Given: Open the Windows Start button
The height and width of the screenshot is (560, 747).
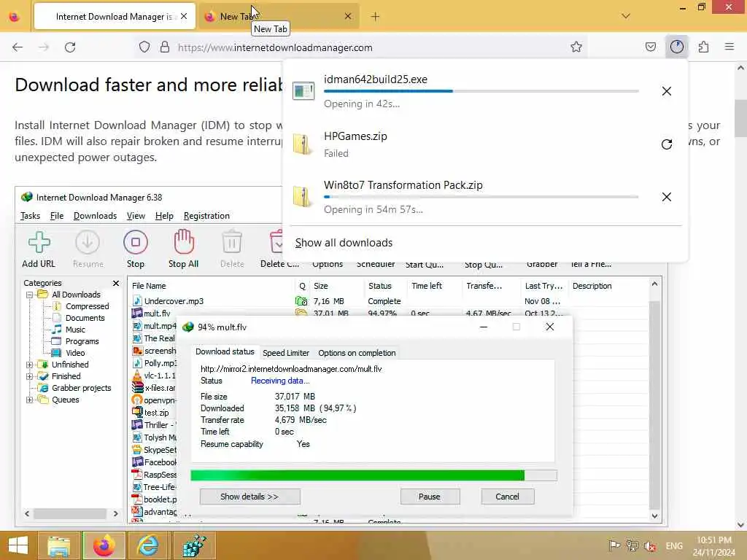Looking at the screenshot, I should pos(18,545).
